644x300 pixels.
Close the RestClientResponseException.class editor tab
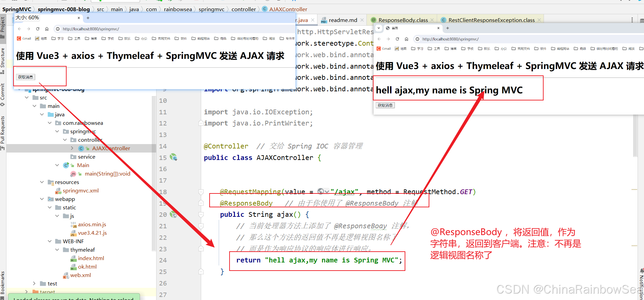pos(539,20)
